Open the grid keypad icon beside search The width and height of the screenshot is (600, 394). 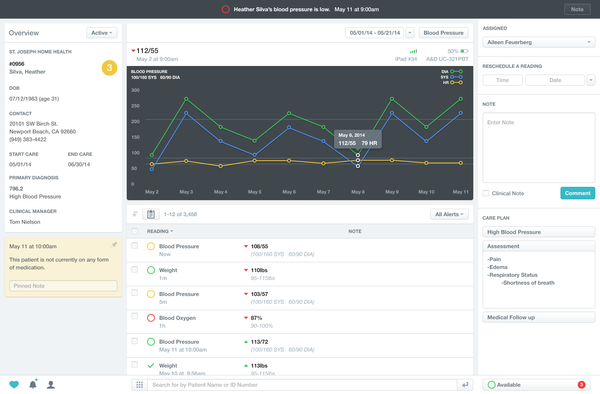(140, 385)
